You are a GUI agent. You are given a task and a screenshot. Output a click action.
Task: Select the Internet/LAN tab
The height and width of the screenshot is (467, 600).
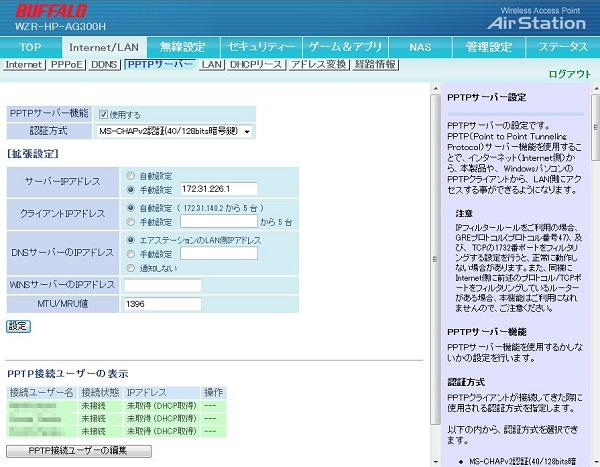point(104,47)
